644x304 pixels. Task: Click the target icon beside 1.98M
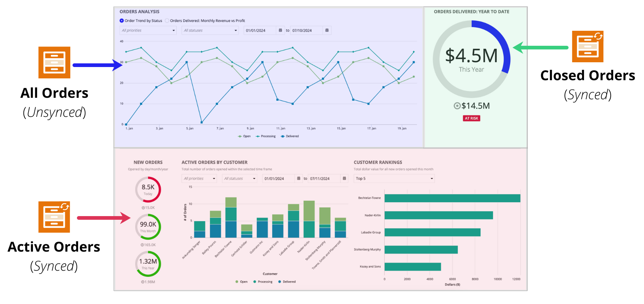pos(143,282)
